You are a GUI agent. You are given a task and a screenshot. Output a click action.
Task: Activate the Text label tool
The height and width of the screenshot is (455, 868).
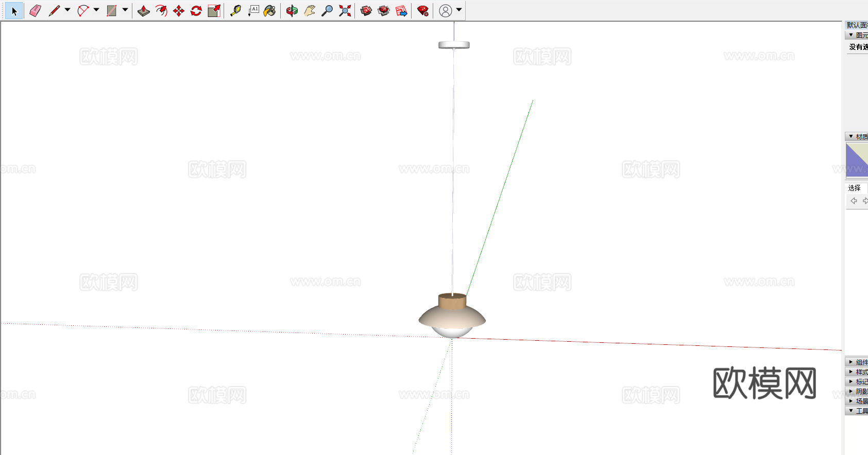click(253, 11)
